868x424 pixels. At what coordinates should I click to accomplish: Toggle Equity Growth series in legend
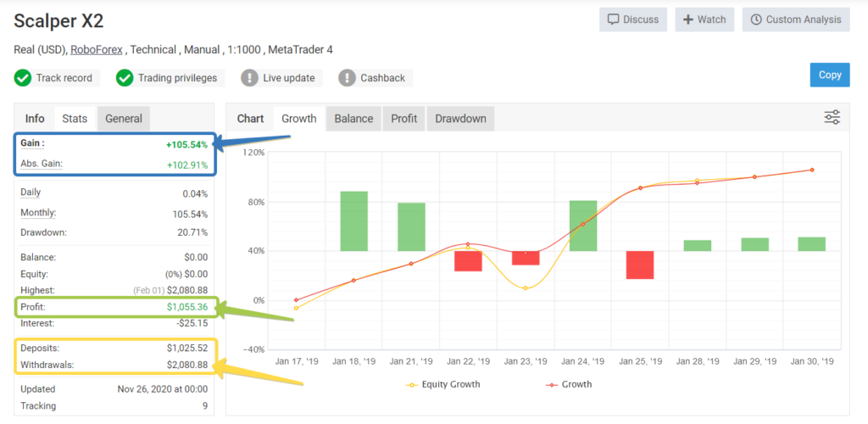click(442, 384)
